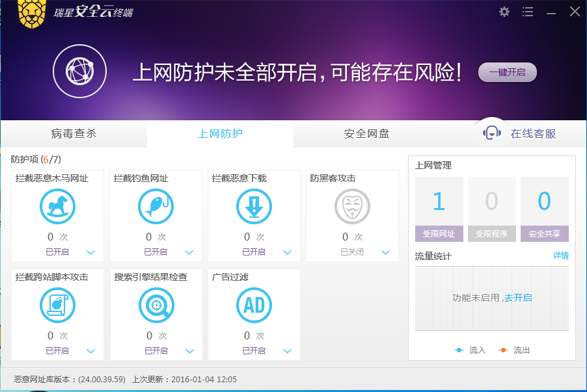587x392 pixels.
Task: Click the headset icon for online support
Action: pos(492,133)
